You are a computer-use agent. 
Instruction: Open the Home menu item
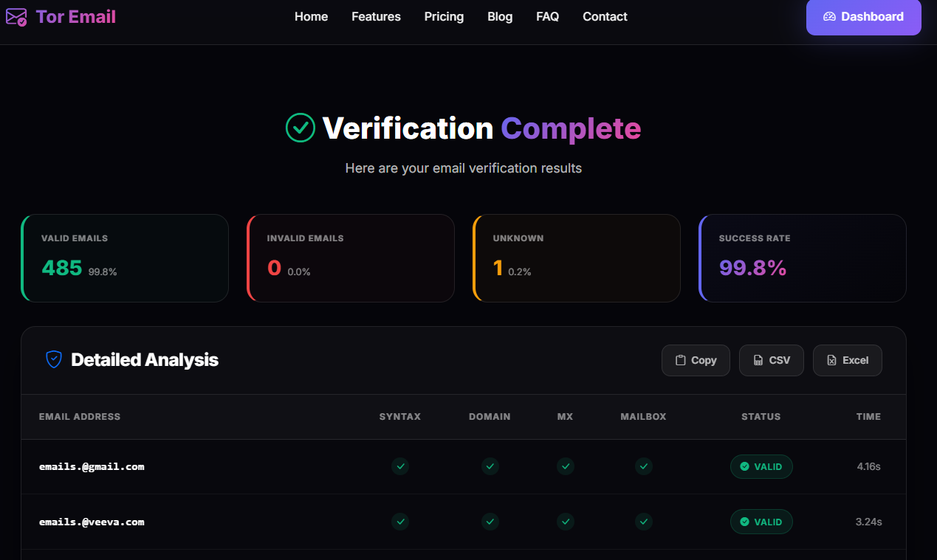(x=311, y=16)
